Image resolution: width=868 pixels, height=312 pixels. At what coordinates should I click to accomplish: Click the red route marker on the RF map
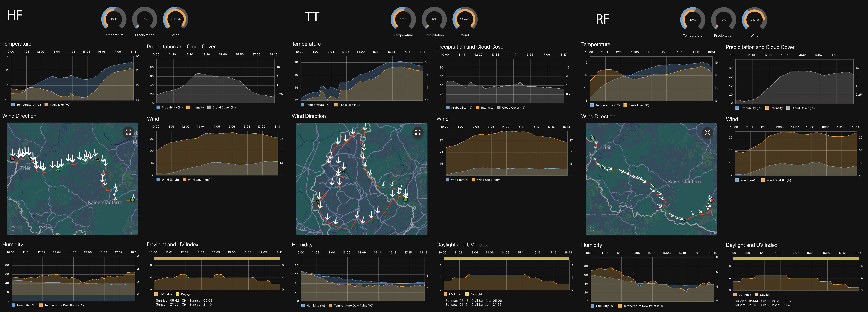click(711, 200)
